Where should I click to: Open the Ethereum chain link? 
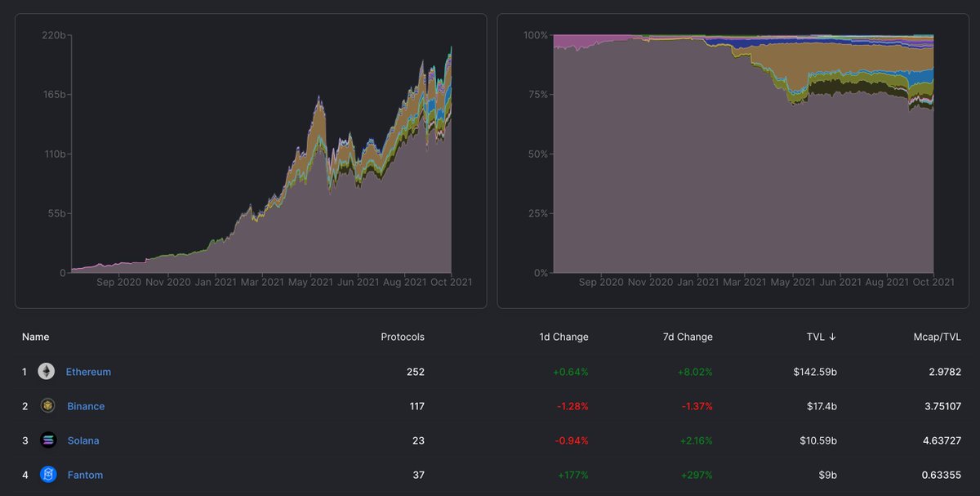tap(88, 372)
